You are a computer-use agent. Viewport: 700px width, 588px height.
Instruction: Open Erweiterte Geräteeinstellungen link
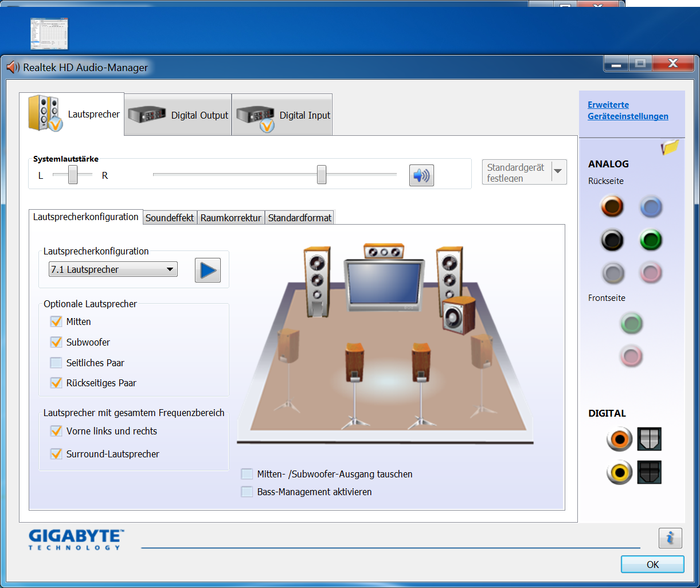point(628,111)
